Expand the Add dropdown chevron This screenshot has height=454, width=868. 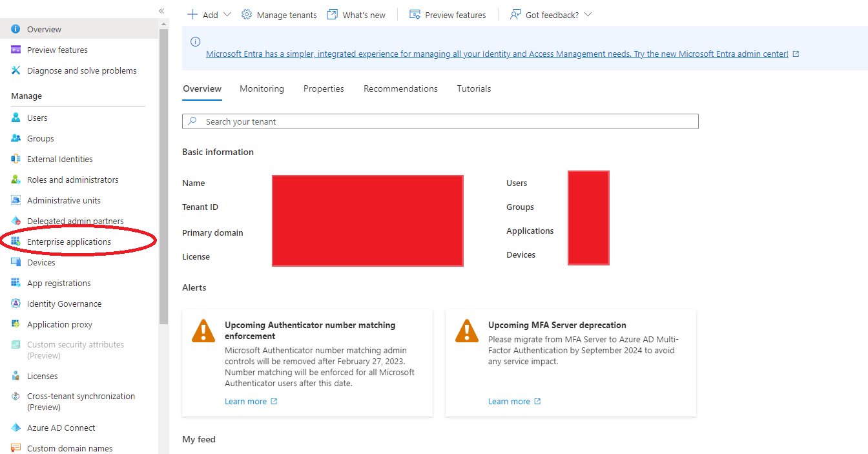click(227, 14)
